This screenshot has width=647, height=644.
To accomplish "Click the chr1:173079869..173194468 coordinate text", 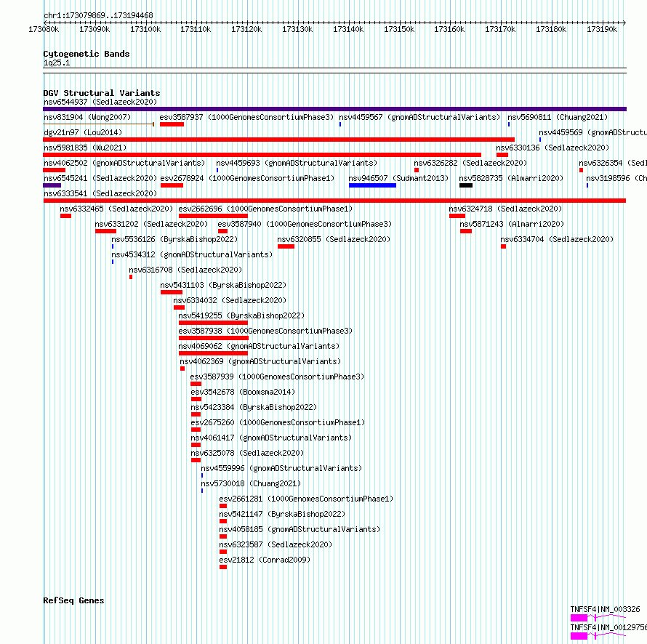I will (98, 15).
